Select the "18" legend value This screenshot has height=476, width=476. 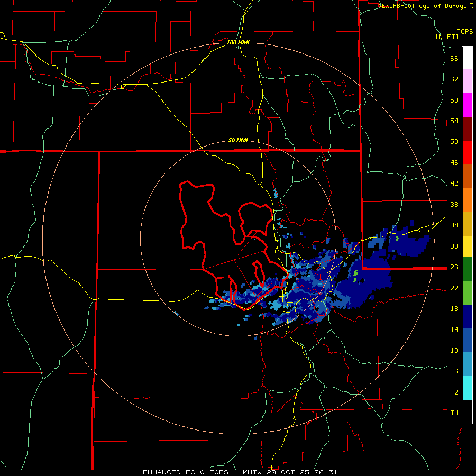[454, 309]
